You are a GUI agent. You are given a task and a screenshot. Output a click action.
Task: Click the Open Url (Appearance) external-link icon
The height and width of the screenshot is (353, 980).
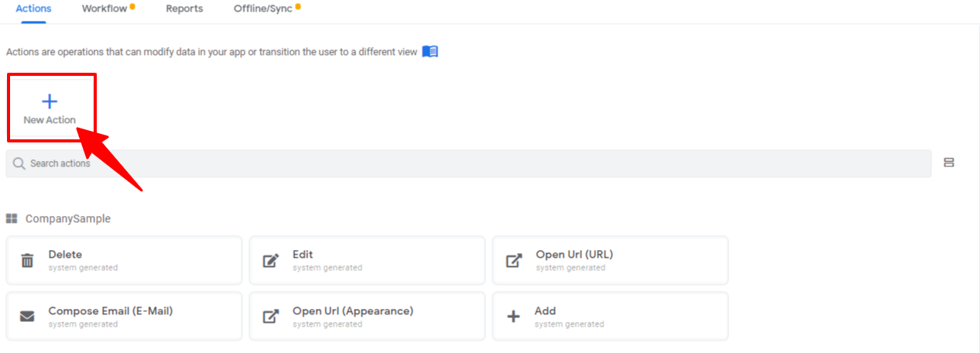[270, 317]
